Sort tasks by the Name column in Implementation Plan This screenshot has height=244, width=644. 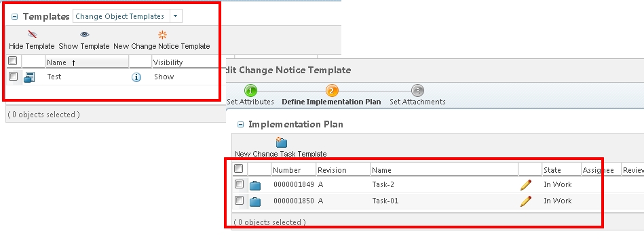coord(381,170)
